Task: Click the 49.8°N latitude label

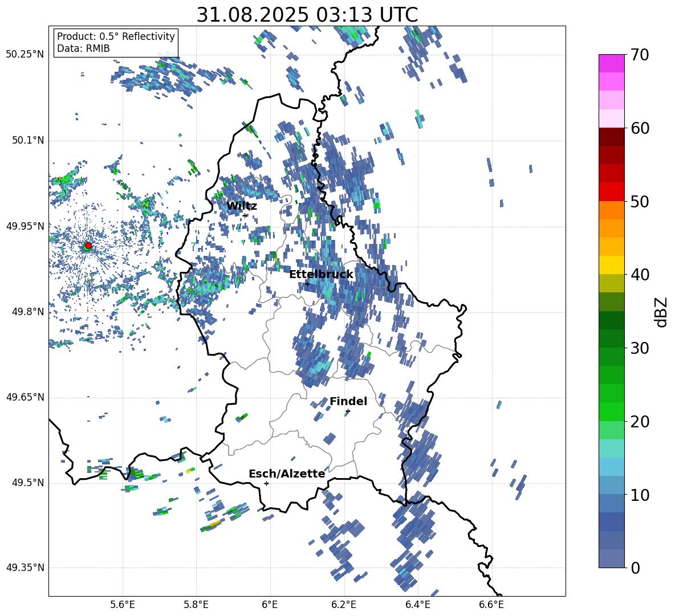Action: click(x=27, y=312)
